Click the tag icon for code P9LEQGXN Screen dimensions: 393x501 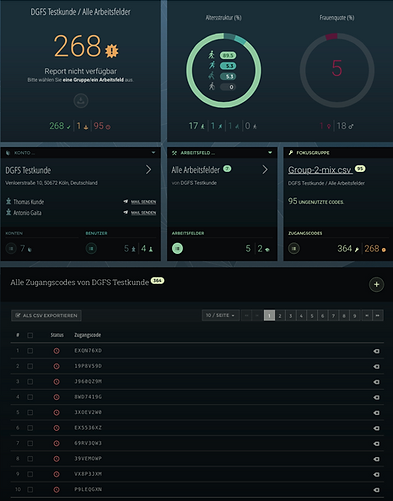pyautogui.click(x=376, y=490)
